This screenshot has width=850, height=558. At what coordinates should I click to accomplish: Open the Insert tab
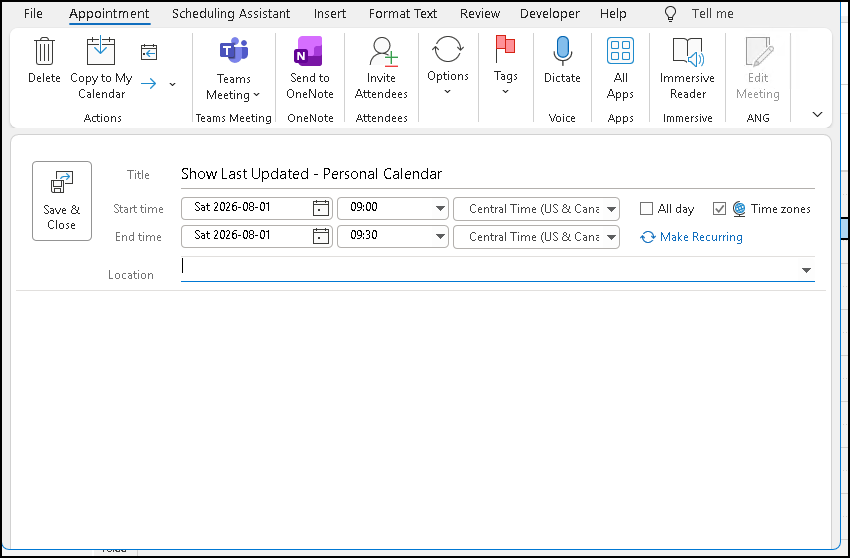(330, 14)
